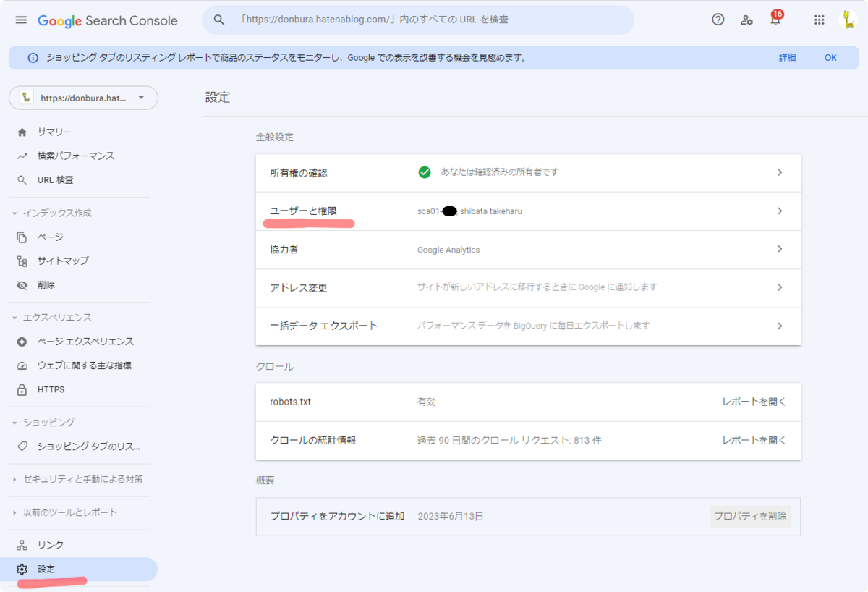Click the magnifier icon beside URL 検査
Screen dimensions: 868x592
22,180
